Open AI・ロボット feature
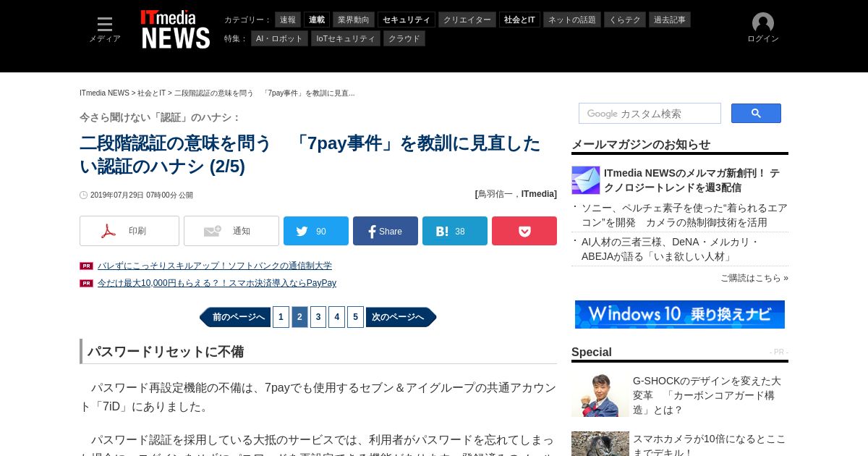868x456 pixels. [279, 38]
